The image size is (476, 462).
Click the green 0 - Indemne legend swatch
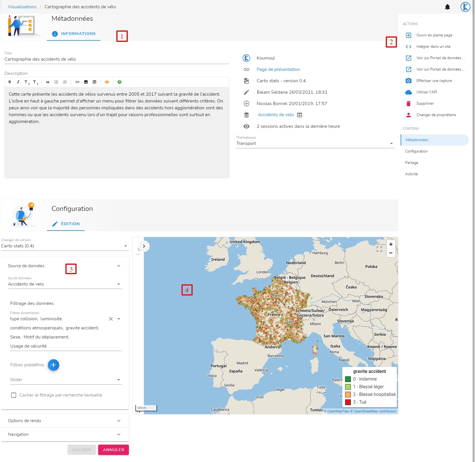pos(348,379)
